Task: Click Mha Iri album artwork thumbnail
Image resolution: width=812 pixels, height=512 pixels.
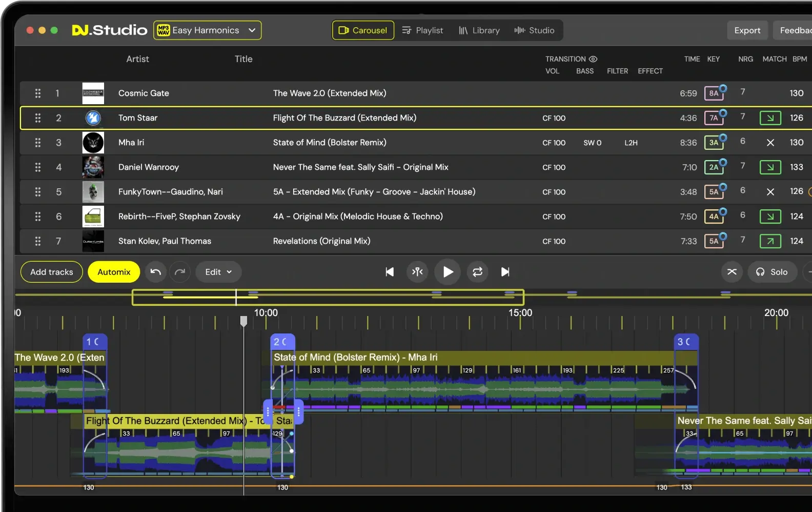Action: pyautogui.click(x=93, y=142)
